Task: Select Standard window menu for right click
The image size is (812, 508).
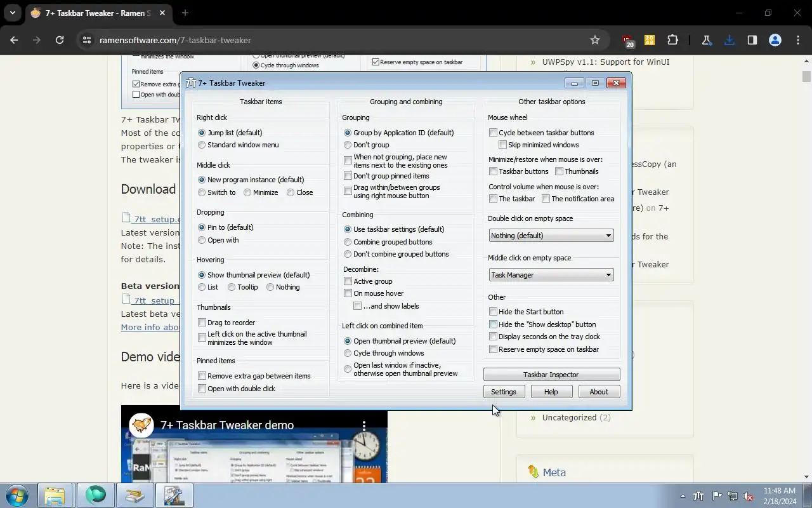Action: (x=238, y=145)
